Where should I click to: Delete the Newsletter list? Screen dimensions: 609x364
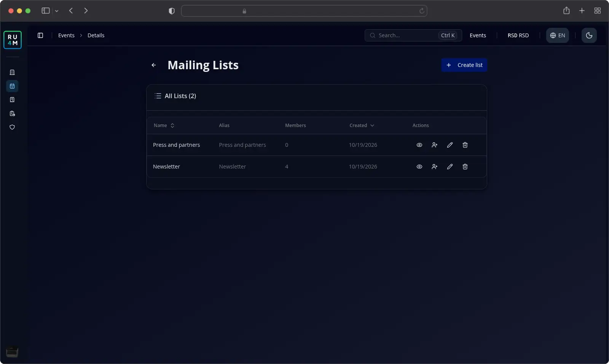point(465,167)
